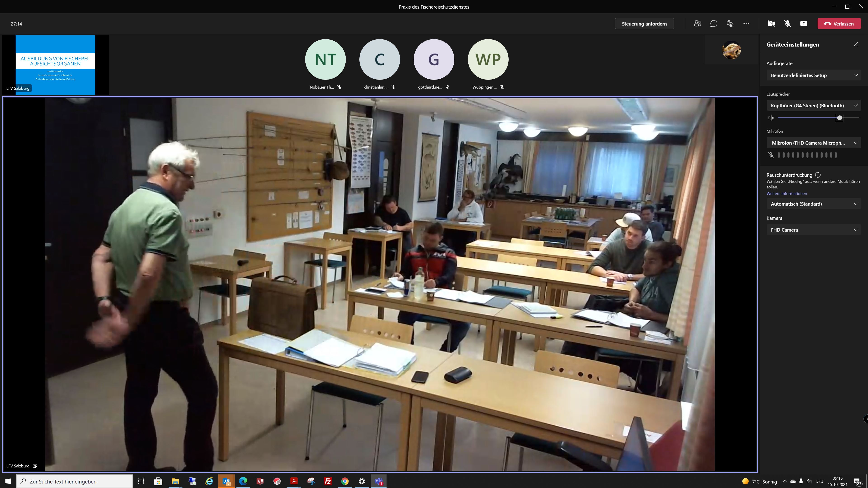Click the Verlassen leave button
Screen dimensions: 868x488
pyautogui.click(x=839, y=23)
